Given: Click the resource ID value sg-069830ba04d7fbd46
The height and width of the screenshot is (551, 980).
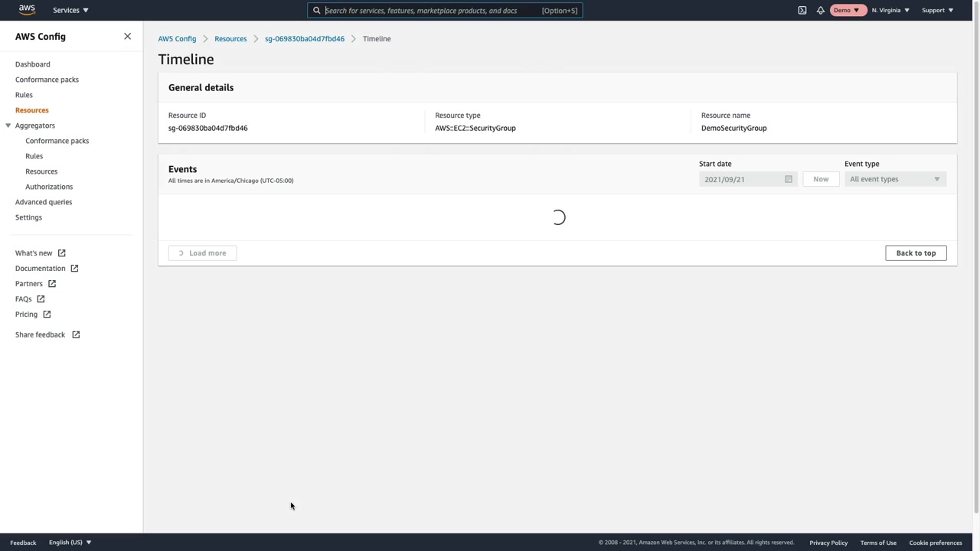Looking at the screenshot, I should [208, 128].
